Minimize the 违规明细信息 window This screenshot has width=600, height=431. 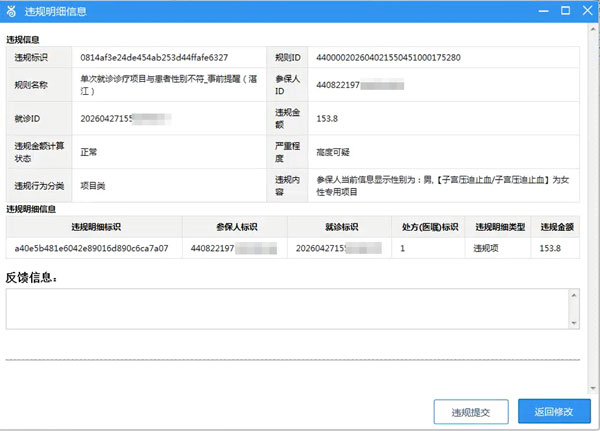pos(543,11)
